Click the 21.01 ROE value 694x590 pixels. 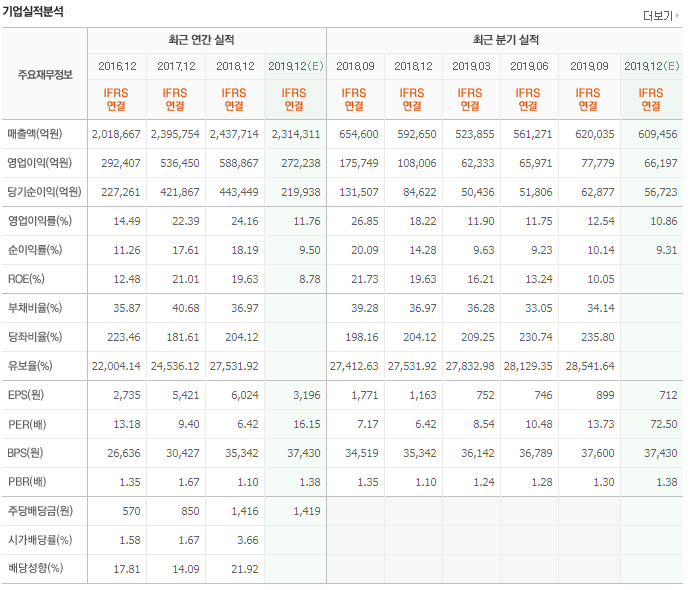tap(186, 279)
